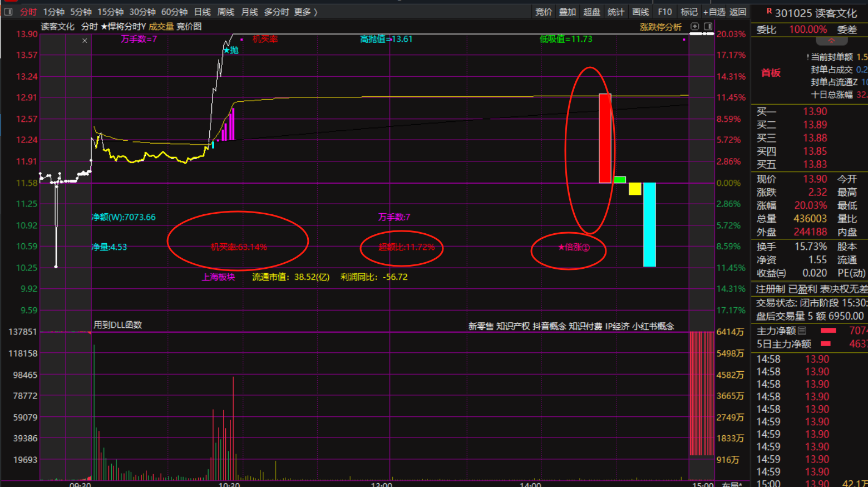Toggle right info panel layout icon
868x487 pixels.
coord(708,26)
